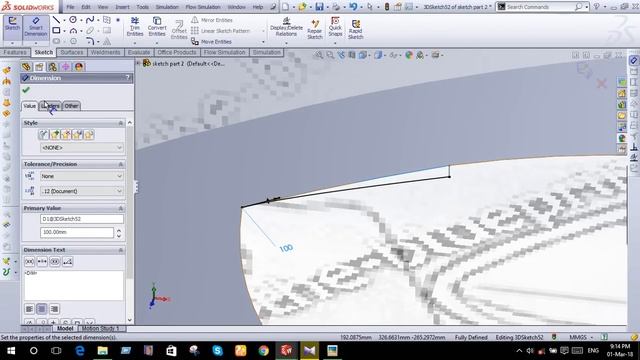Toggle left justify for dimension text
This screenshot has width=640, height=360.
(x=29, y=309)
